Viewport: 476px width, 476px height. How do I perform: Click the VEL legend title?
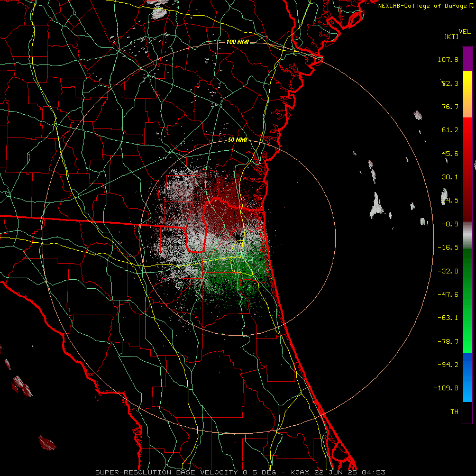[x=464, y=32]
